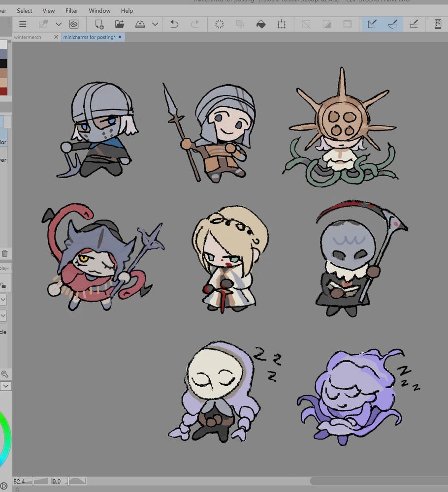
Task: Open the Select menu
Action: 25,11
